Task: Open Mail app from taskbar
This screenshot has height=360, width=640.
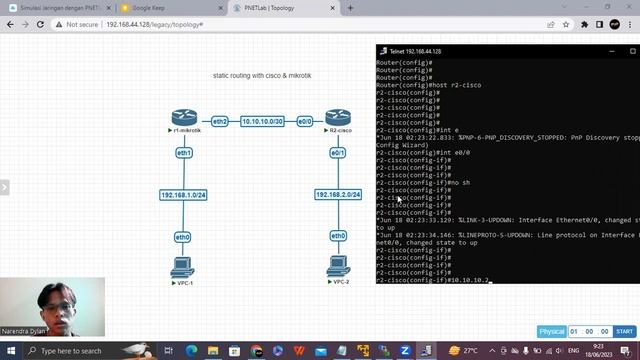Action: 321,351
